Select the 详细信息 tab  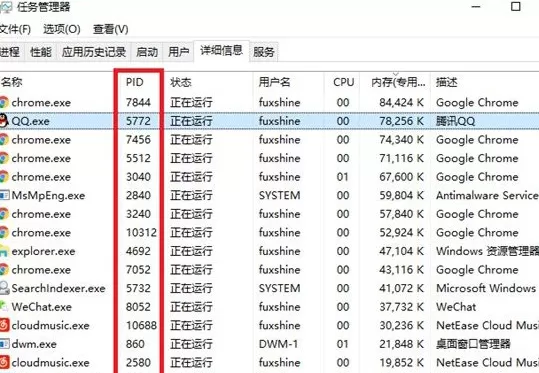221,51
